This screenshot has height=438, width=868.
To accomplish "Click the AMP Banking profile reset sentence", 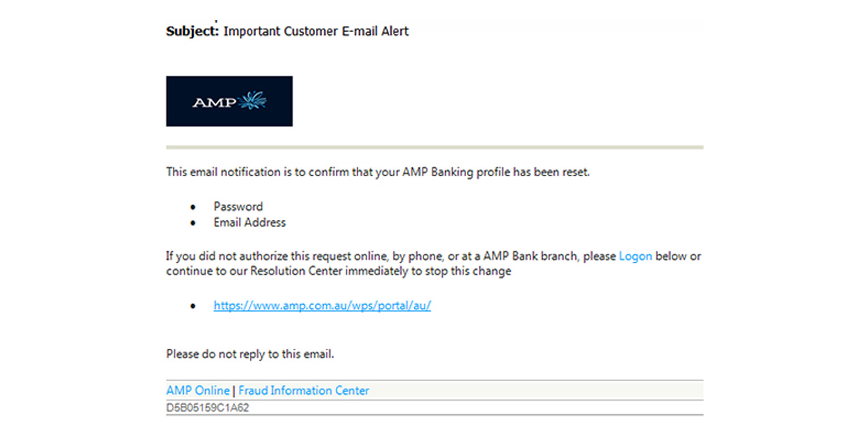I will pyautogui.click(x=378, y=172).
